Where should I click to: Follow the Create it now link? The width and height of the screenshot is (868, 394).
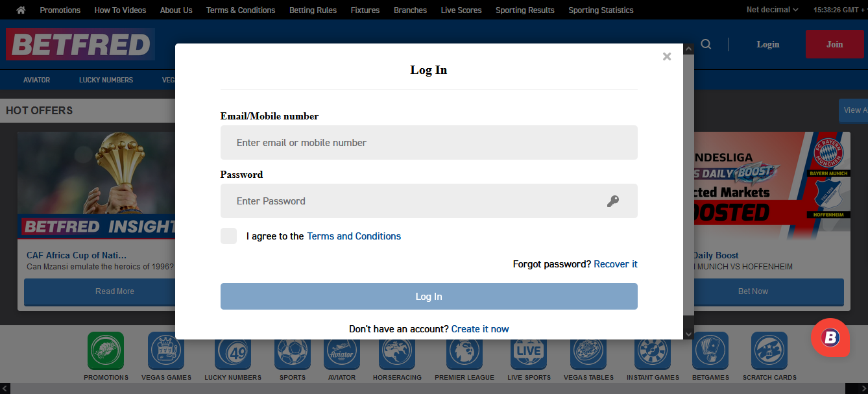pos(480,329)
